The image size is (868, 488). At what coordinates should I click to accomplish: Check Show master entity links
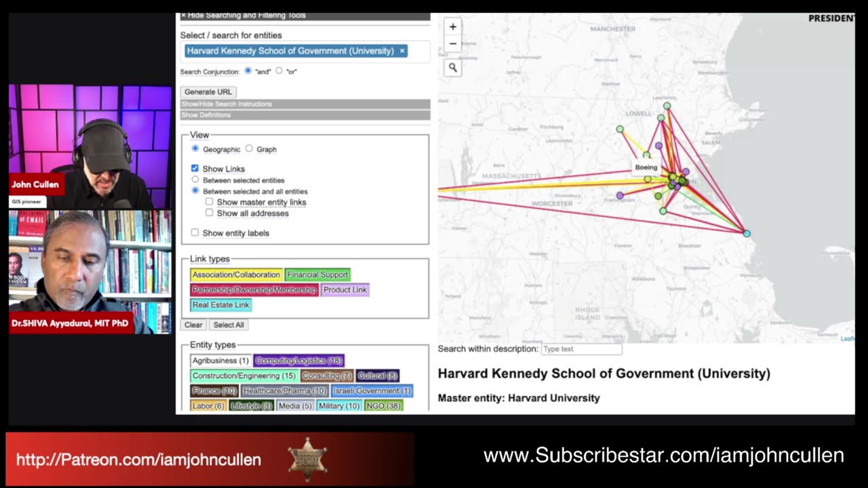[x=209, y=201]
